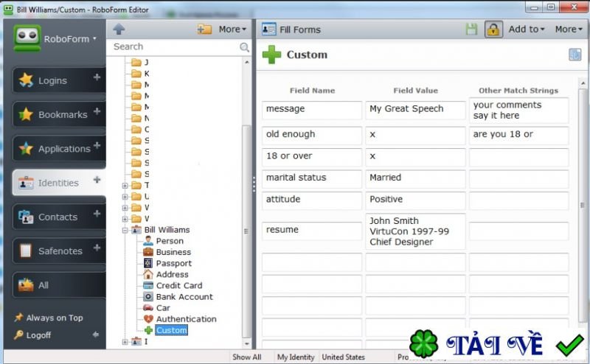Edit the 'Married' field value
The height and width of the screenshot is (364, 590).
pyautogui.click(x=415, y=179)
